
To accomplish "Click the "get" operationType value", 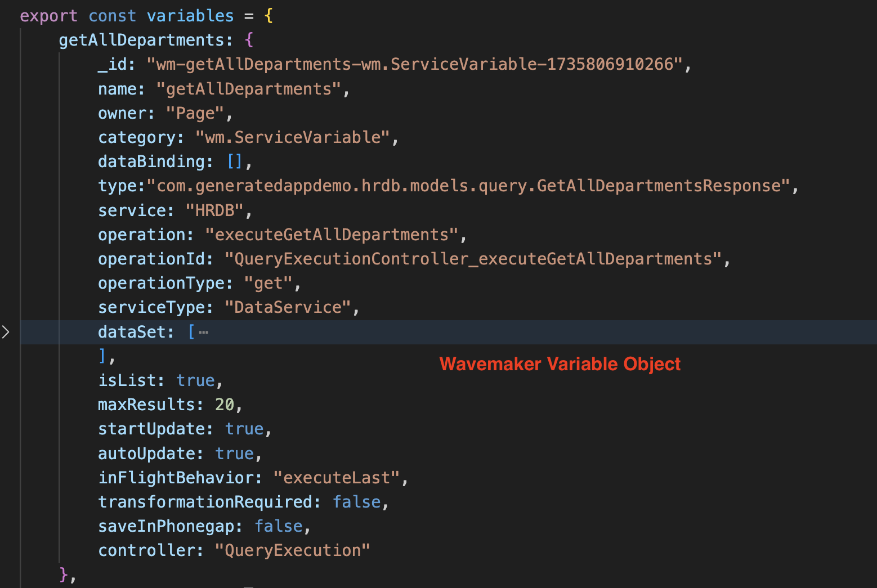I will pyautogui.click(x=268, y=283).
